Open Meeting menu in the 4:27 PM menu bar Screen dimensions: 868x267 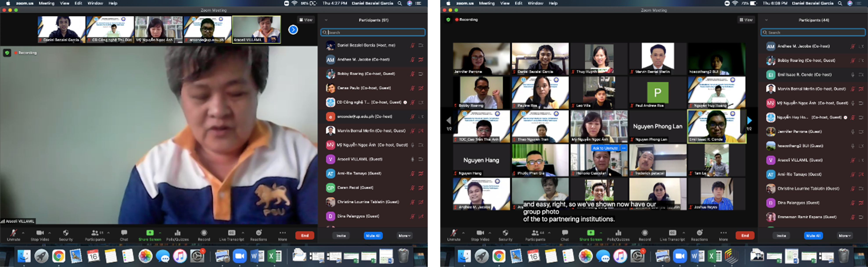pyautogui.click(x=46, y=3)
